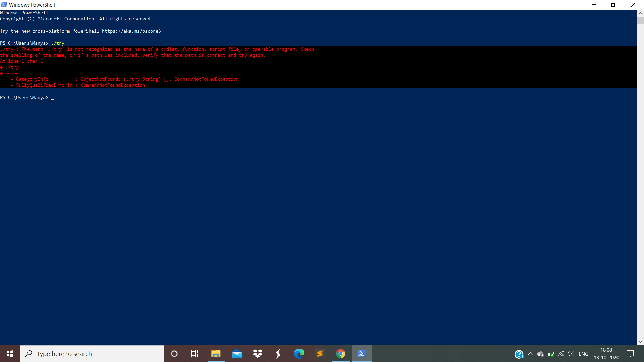This screenshot has width=644, height=362.
Task: Open Microsoft Edge from the taskbar
Action: click(299, 354)
